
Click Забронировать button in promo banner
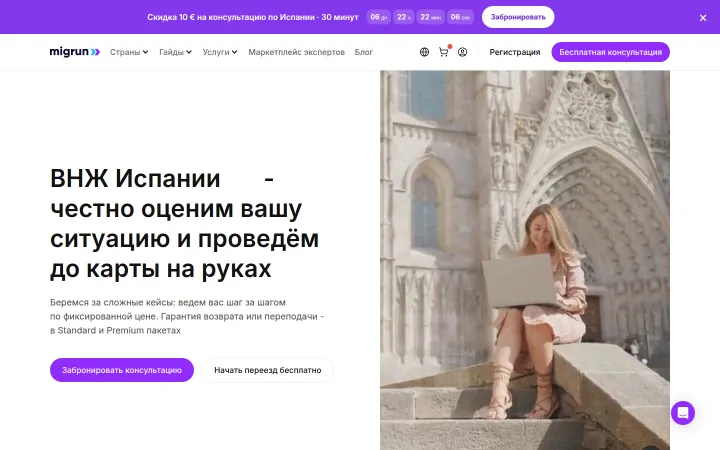[518, 17]
